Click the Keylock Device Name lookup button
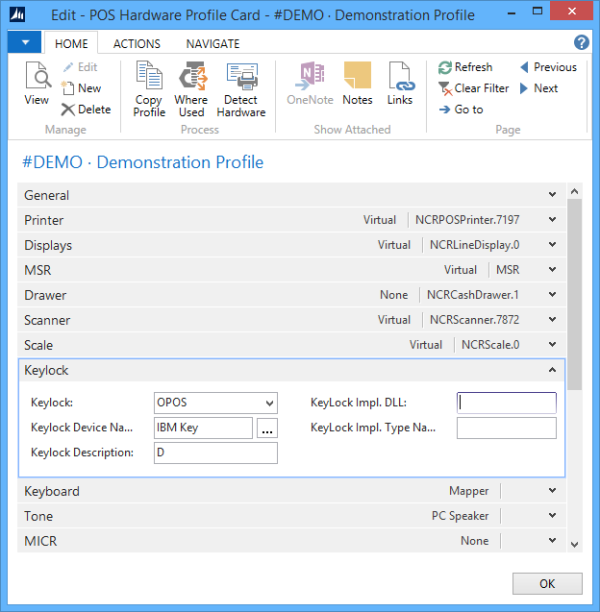This screenshot has height=612, width=600. point(266,428)
